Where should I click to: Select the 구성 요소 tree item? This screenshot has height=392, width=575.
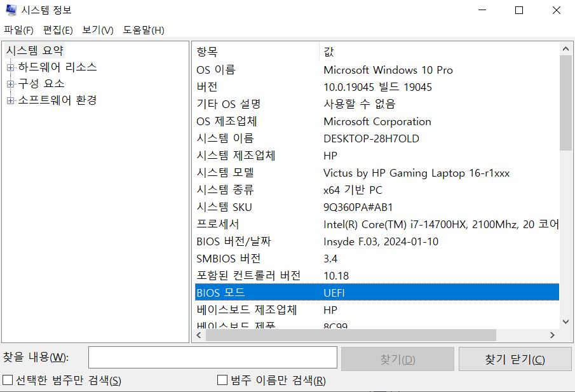tap(41, 84)
